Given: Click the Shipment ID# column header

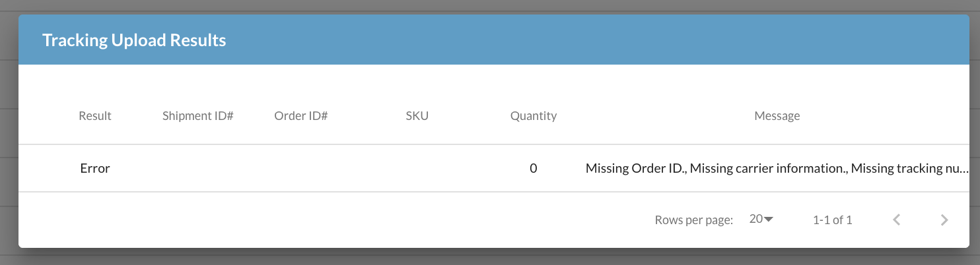Looking at the screenshot, I should [198, 116].
